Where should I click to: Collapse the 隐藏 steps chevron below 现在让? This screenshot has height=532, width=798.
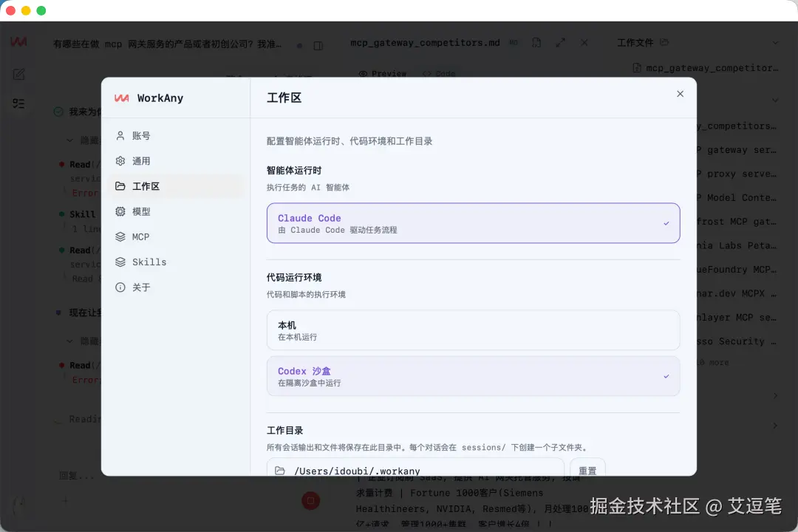69,341
